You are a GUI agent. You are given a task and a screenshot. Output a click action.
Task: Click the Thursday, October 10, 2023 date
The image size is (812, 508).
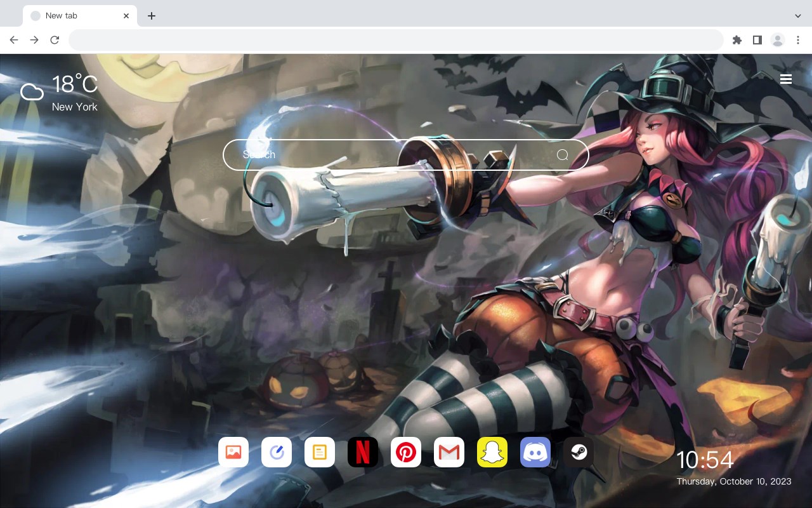point(734,481)
